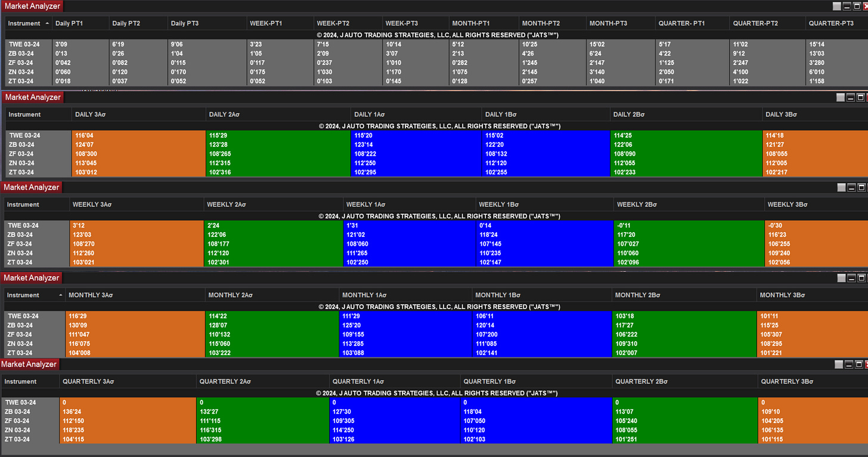
Task: Click the DAILY 1Aσ column header
Action: point(416,114)
